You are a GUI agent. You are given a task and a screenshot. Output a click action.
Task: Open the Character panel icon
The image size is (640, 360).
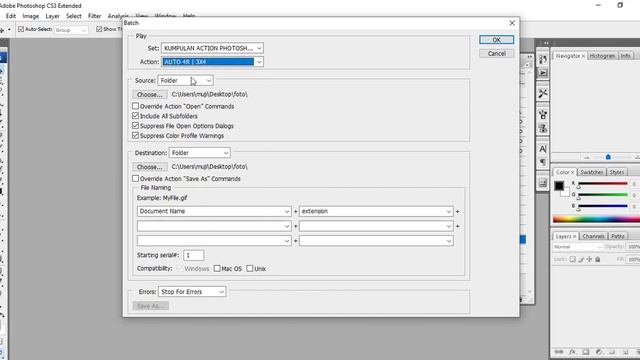coord(542,149)
